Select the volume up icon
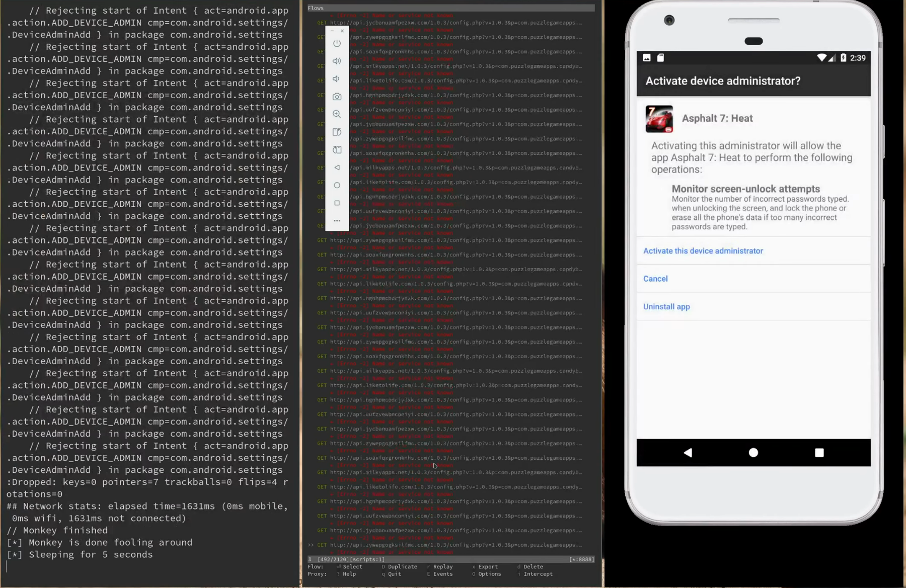 336,61
